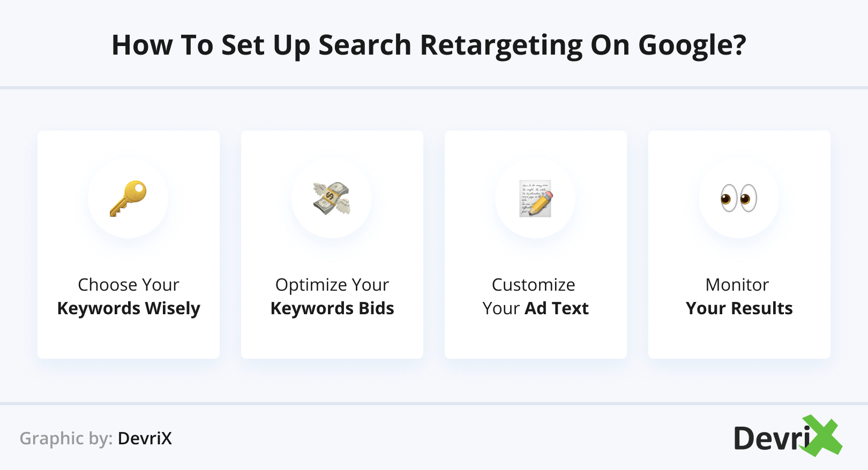Select the "Choose Your" text line
Viewport: 868px width, 470px height.
(x=129, y=285)
